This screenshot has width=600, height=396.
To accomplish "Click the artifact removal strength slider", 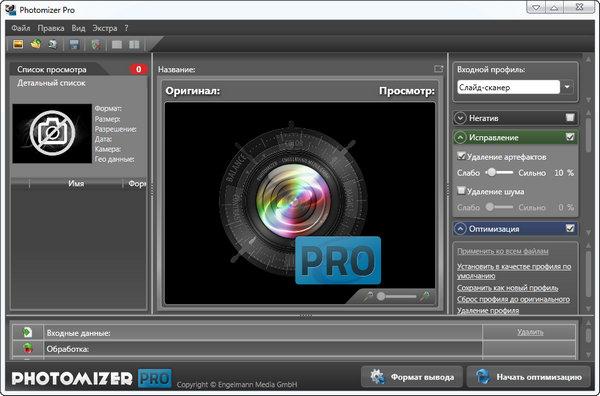I will (x=499, y=173).
